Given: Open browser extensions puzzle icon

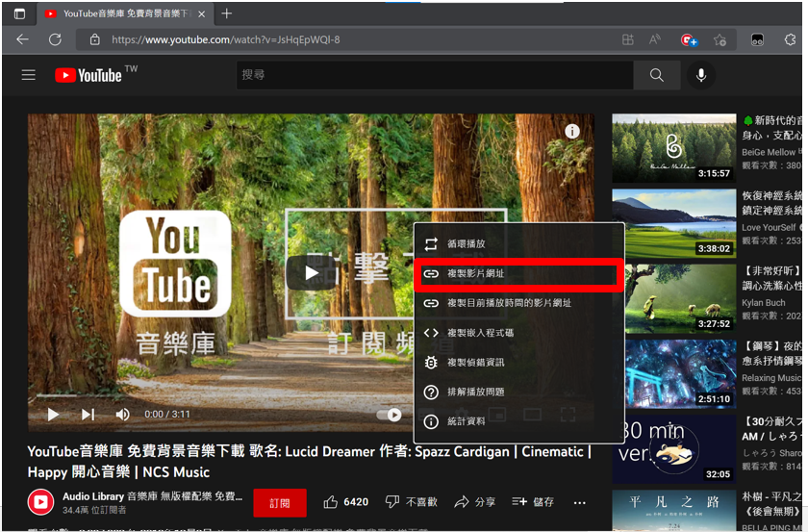Looking at the screenshot, I should pos(790,39).
